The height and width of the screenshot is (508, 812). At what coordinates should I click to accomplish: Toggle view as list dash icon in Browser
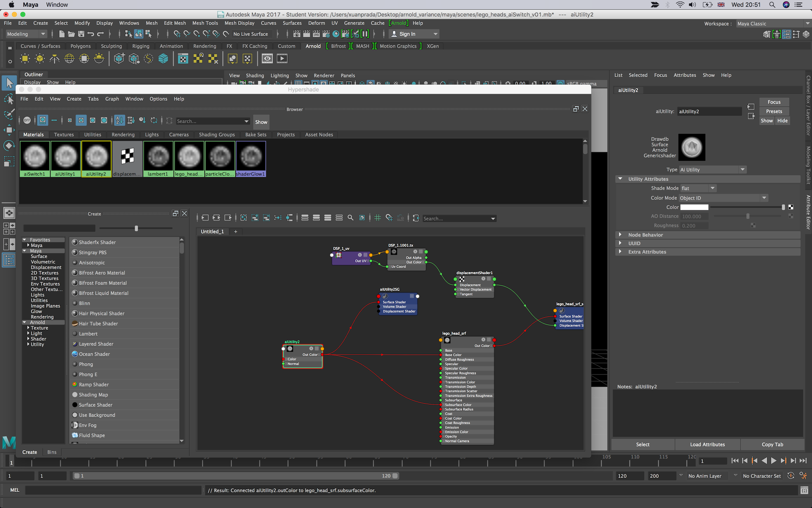point(54,121)
